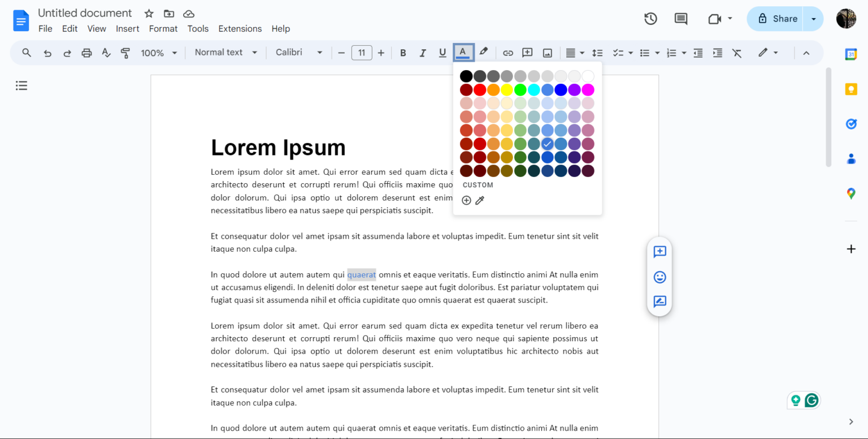Run spelling and grammar check icon
The image size is (868, 439).
tap(106, 52)
